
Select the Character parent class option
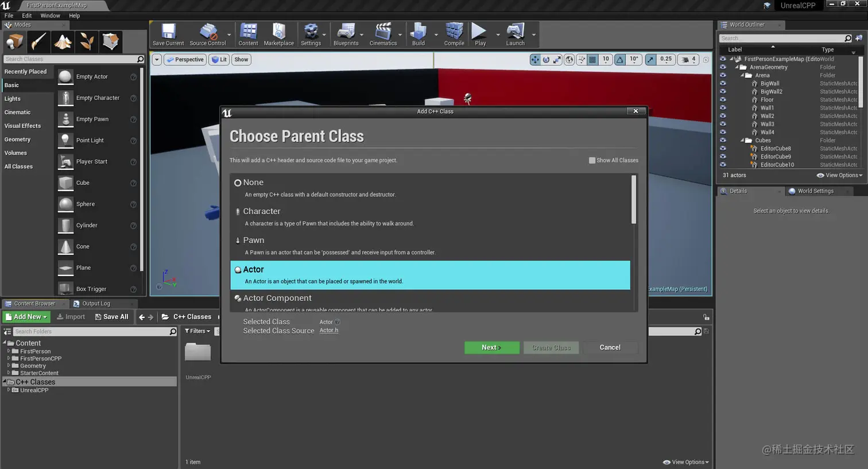[430, 217]
